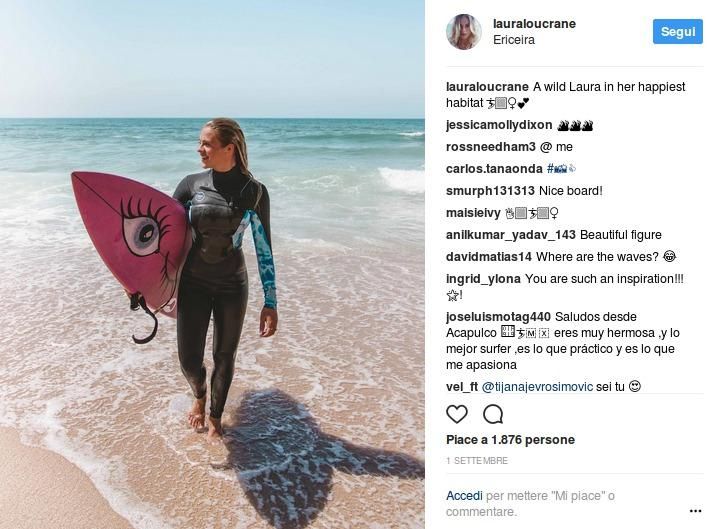Open the Ericeira location link
This screenshot has height=529, width=709.
(514, 40)
